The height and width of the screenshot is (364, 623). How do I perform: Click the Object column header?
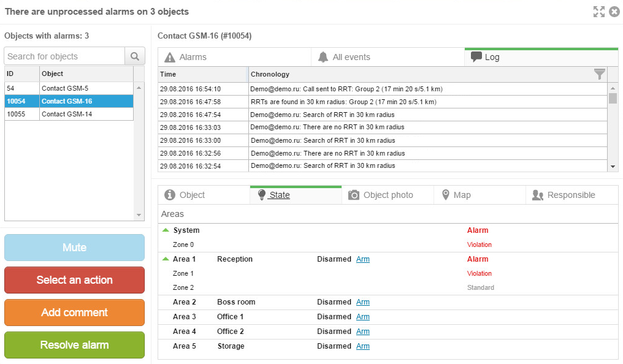86,74
